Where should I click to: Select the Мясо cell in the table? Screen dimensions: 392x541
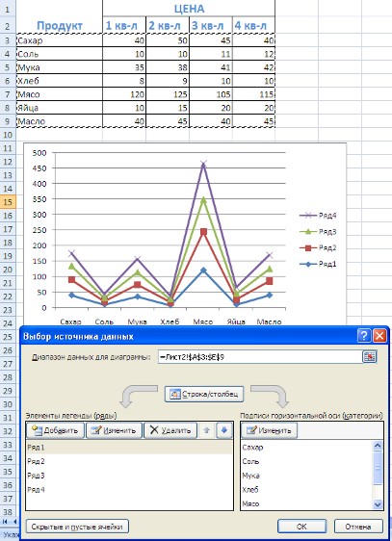coord(60,94)
